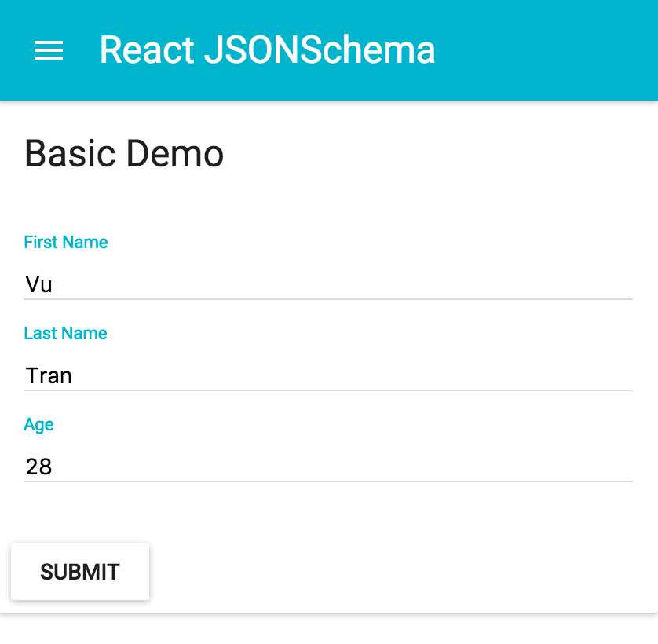Click the Basic Demo heading
This screenshot has height=644, width=658.
click(x=124, y=154)
